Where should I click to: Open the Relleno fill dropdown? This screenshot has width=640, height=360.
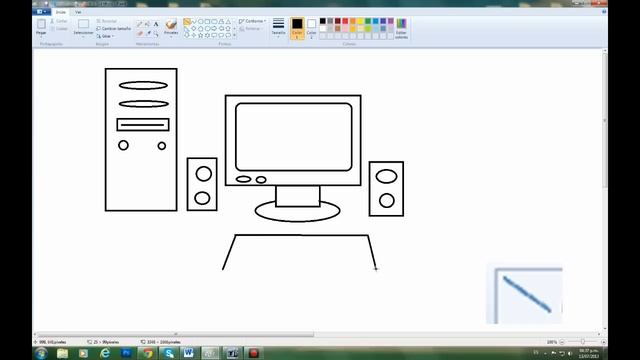(x=250, y=29)
